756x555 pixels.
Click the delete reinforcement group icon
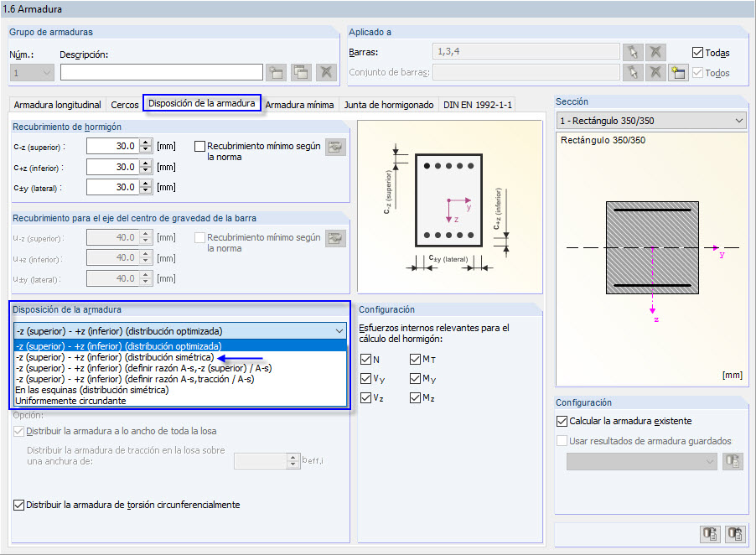click(x=326, y=73)
